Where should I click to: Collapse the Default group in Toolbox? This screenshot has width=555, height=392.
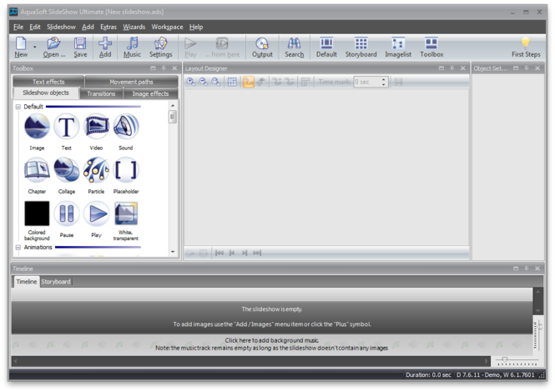point(18,107)
